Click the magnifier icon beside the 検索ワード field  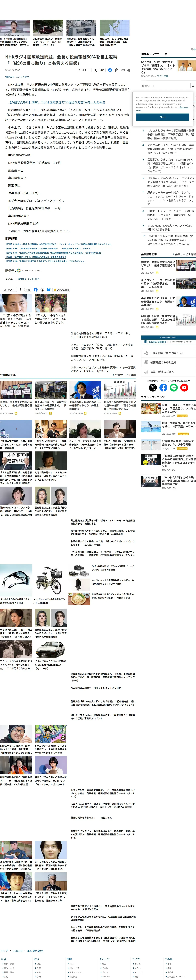pyautogui.click(x=193, y=86)
